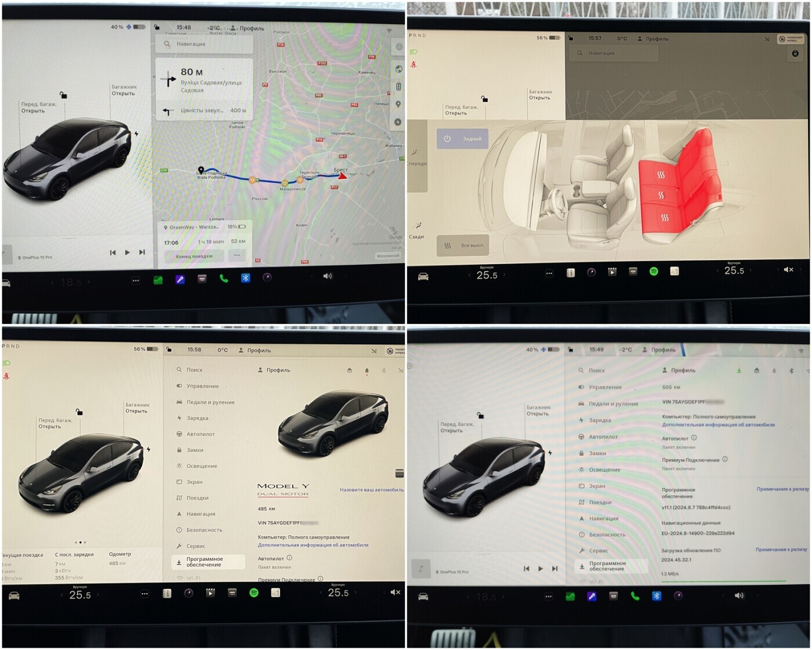Select 'Сзади' rear climate tab, top-right screen

(x=417, y=231)
